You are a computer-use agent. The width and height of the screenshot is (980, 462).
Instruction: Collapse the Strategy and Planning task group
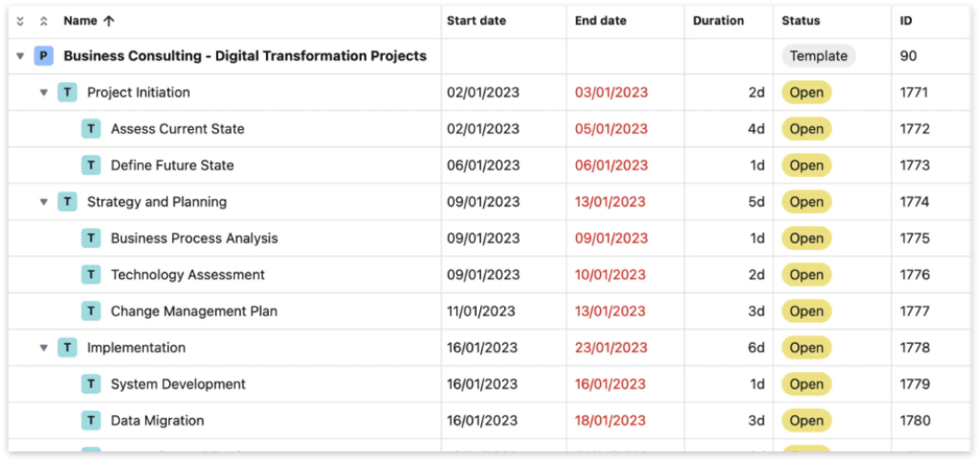44,202
